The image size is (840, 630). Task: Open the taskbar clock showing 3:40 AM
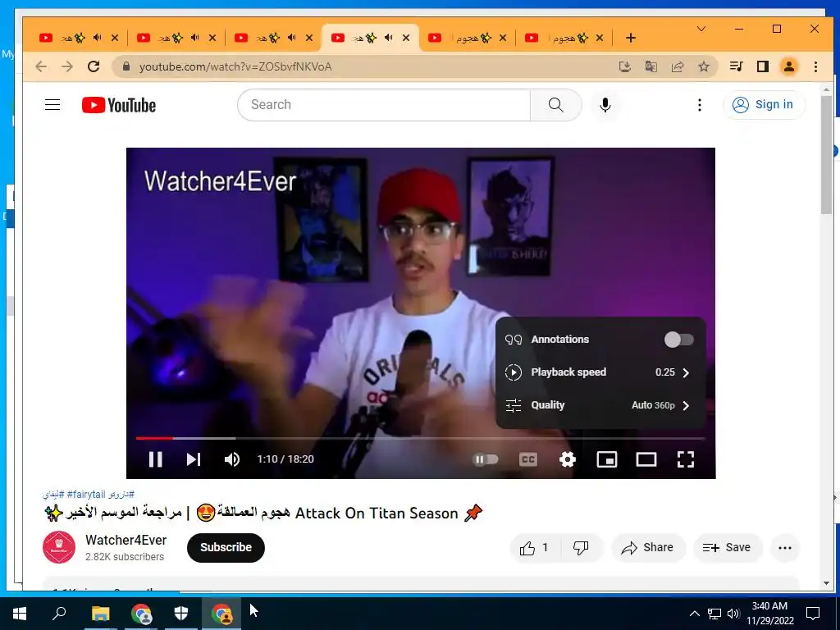tap(769, 614)
